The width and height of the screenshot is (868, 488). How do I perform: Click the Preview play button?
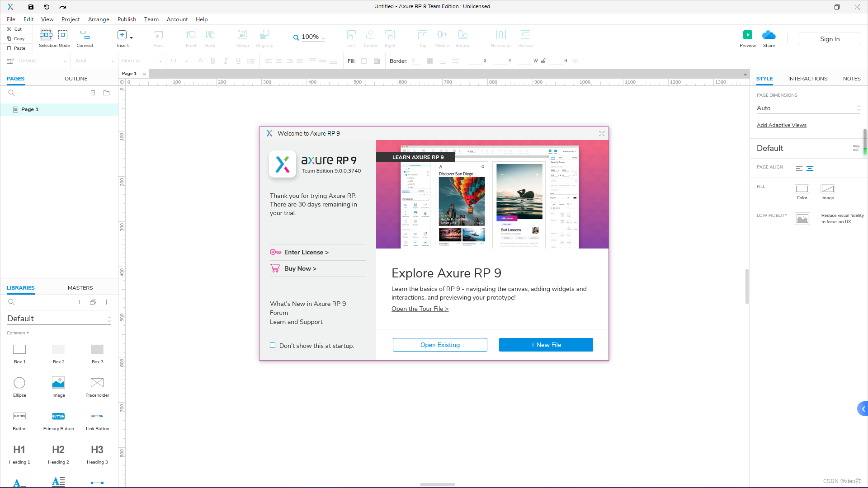click(x=748, y=35)
